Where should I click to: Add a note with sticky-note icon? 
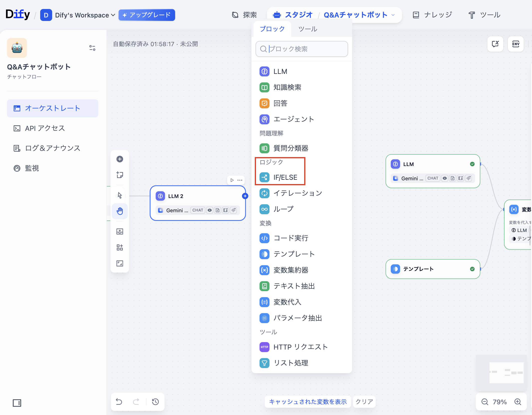tap(120, 175)
